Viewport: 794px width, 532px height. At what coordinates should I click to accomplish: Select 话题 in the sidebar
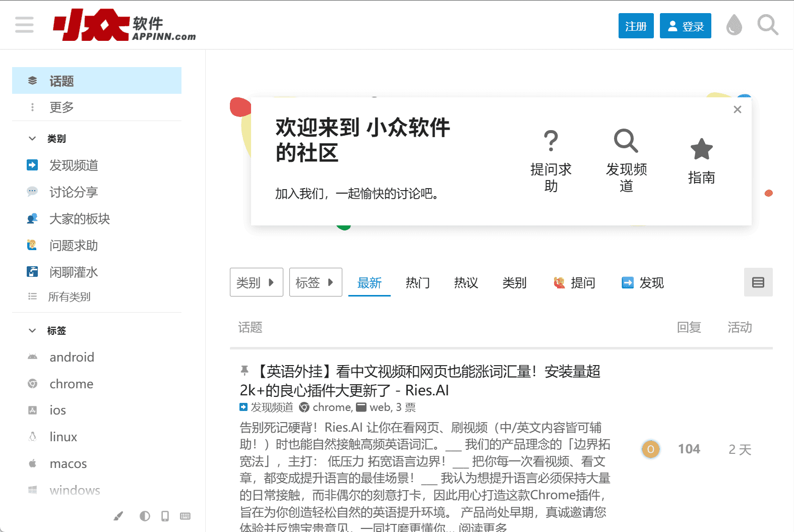pos(97,81)
